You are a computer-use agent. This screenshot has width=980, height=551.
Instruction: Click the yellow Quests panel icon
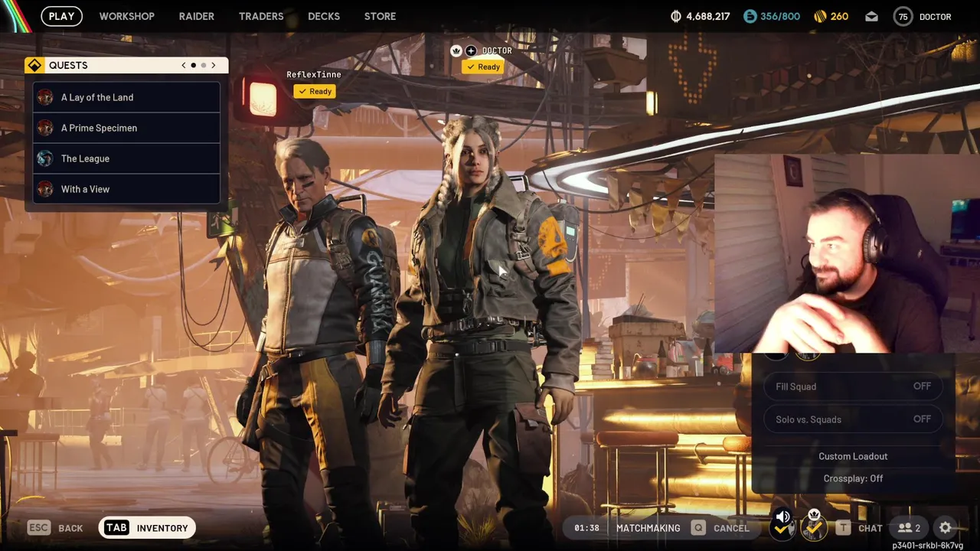(34, 65)
